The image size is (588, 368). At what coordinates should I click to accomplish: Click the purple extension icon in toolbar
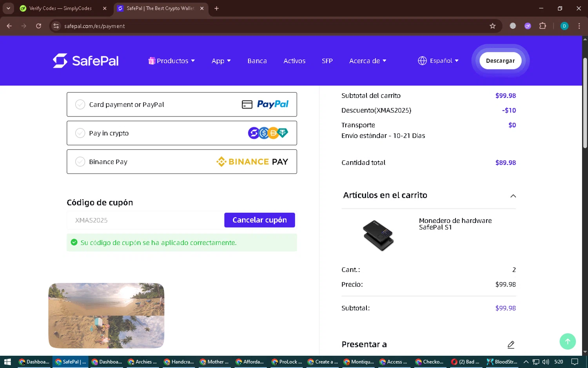tap(528, 26)
